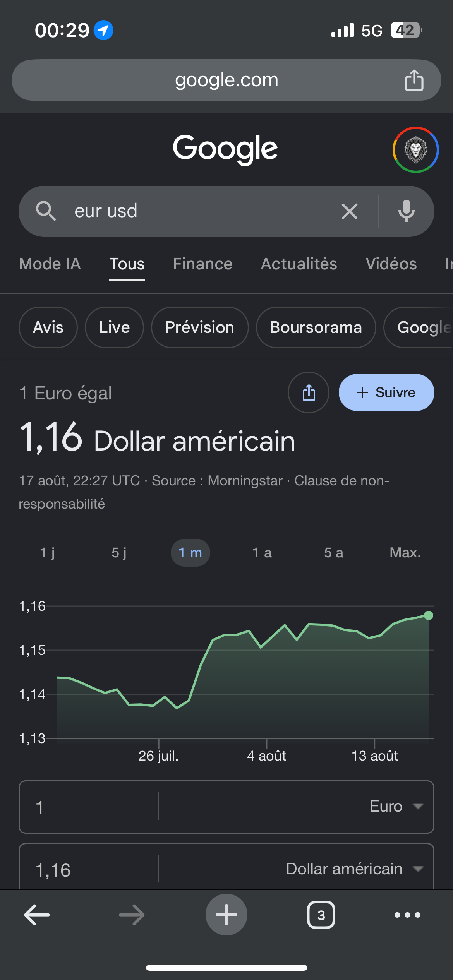Switch chart range to Max.

tap(405, 553)
